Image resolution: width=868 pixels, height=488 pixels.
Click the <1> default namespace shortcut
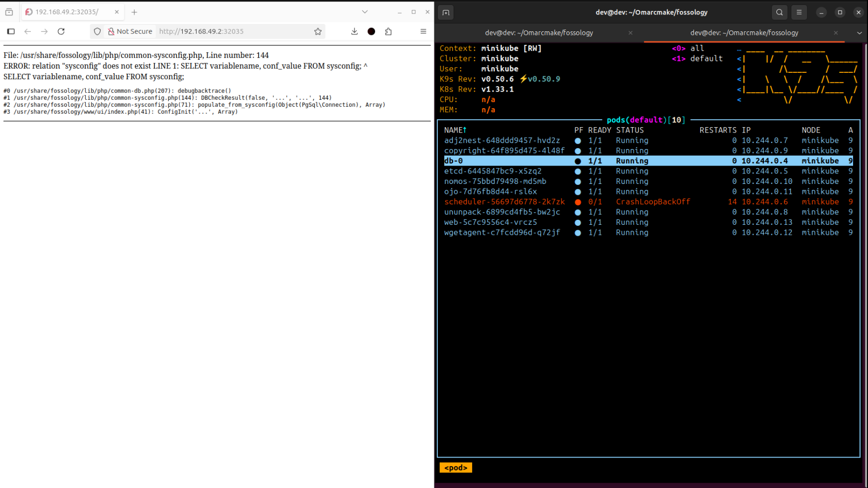pos(697,58)
